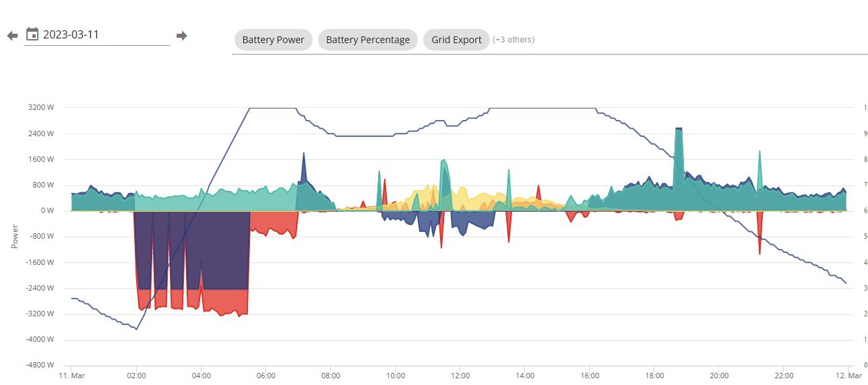
Task: Click the 3200 W y-axis label
Action: point(41,108)
